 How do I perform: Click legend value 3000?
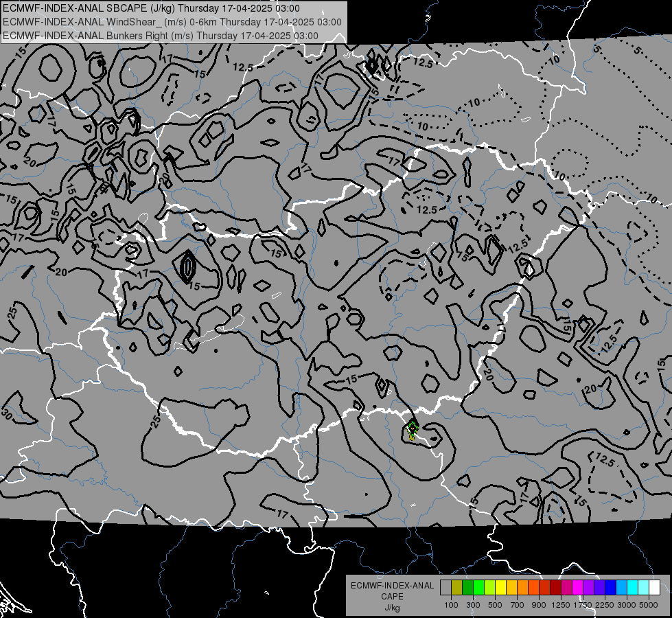pos(627,605)
